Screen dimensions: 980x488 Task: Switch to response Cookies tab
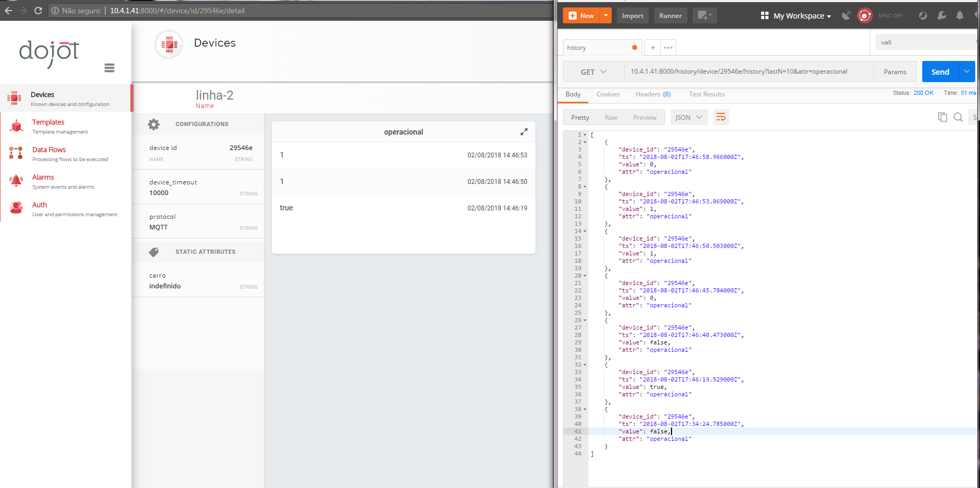[x=608, y=94]
